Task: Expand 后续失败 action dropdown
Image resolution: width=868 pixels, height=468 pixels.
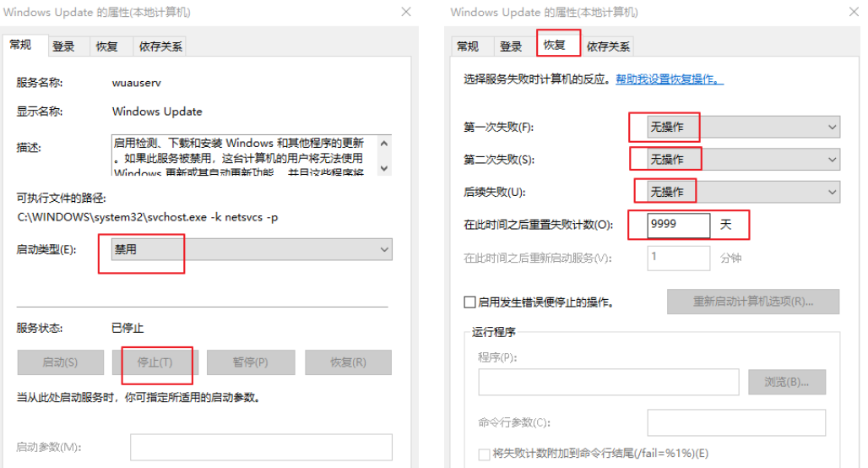Action: point(743,192)
